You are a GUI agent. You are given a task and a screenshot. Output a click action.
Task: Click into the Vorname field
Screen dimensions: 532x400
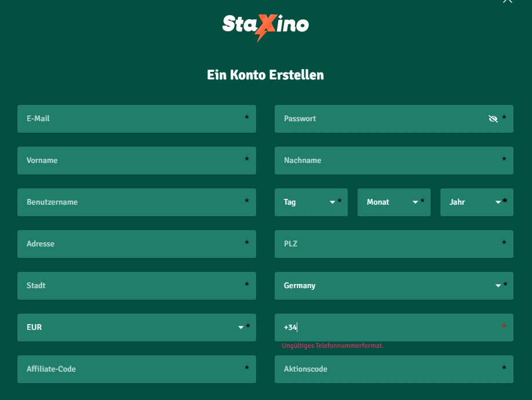click(137, 161)
